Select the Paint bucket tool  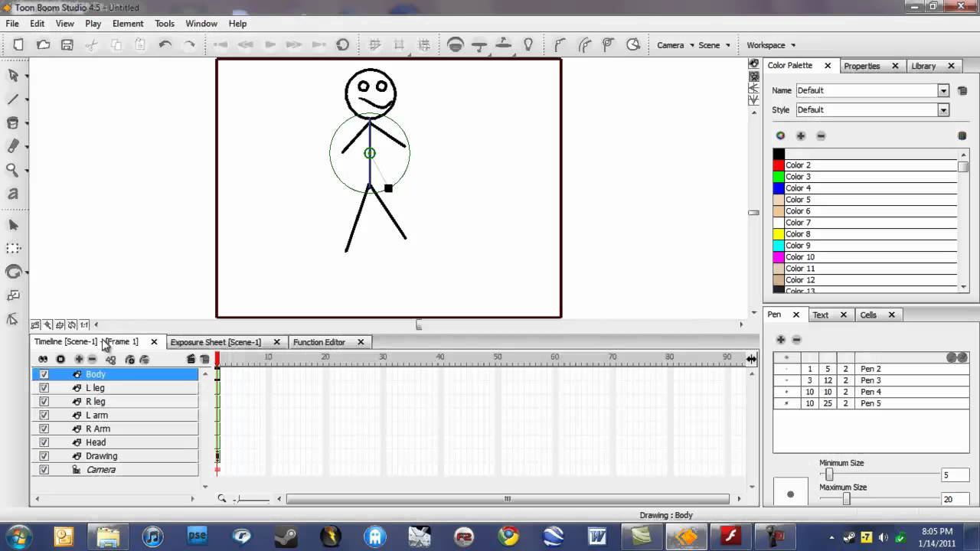13,122
